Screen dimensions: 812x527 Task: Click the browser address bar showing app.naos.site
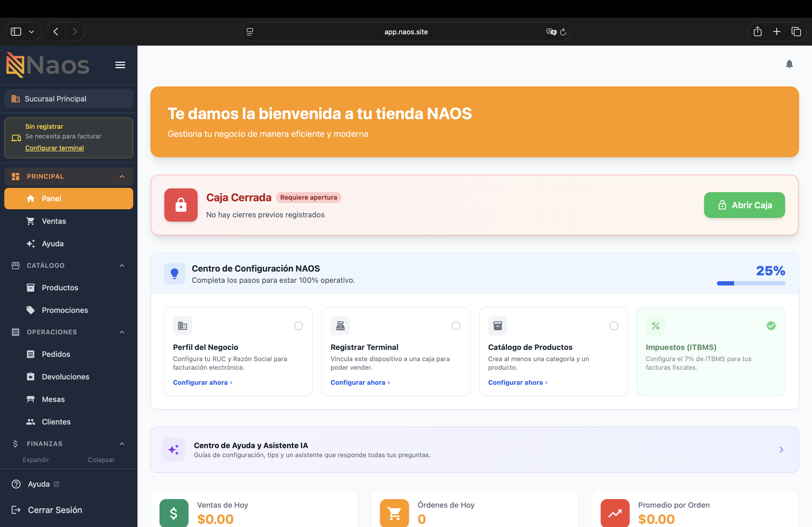point(406,32)
